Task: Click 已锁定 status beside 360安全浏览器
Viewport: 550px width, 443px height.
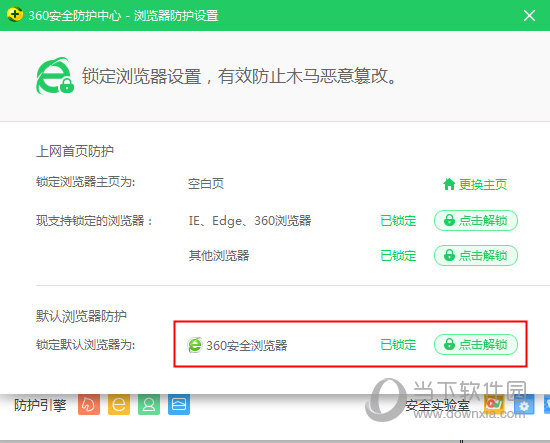Action: 398,344
